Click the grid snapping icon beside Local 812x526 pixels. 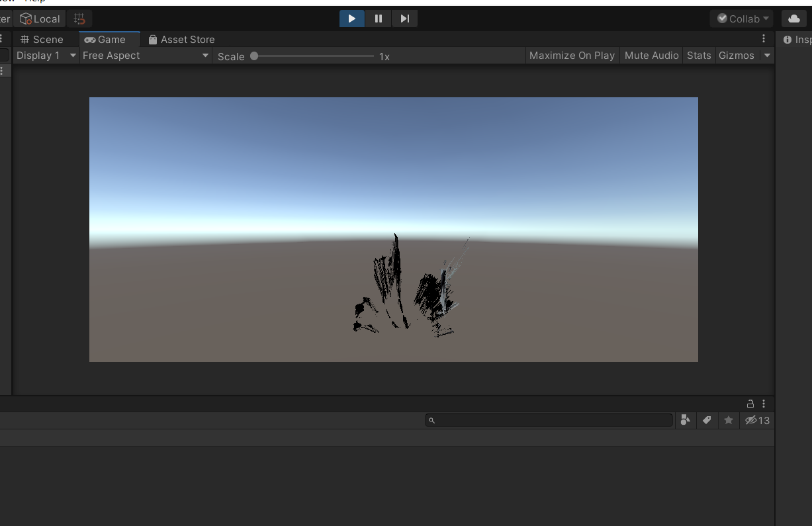coord(79,19)
